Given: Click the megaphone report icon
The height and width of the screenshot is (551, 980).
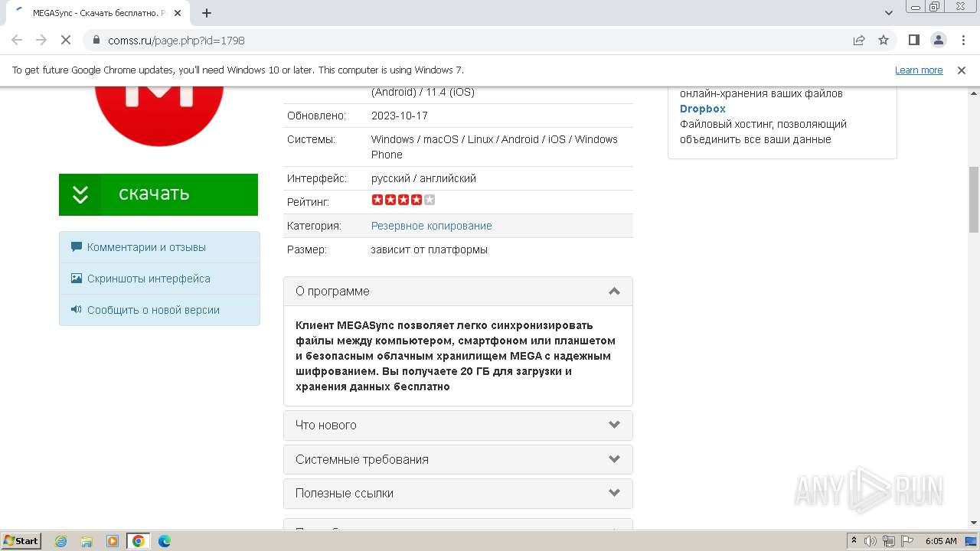Looking at the screenshot, I should (77, 310).
